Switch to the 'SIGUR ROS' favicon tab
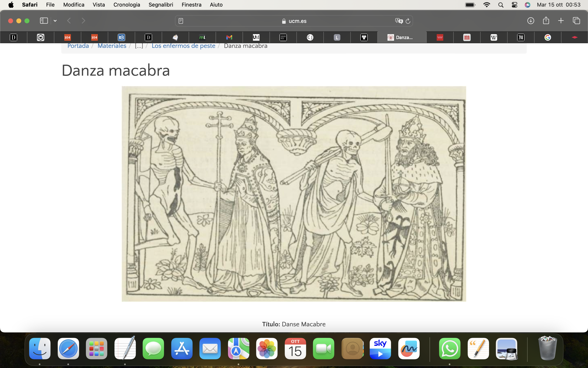 [x=283, y=37]
